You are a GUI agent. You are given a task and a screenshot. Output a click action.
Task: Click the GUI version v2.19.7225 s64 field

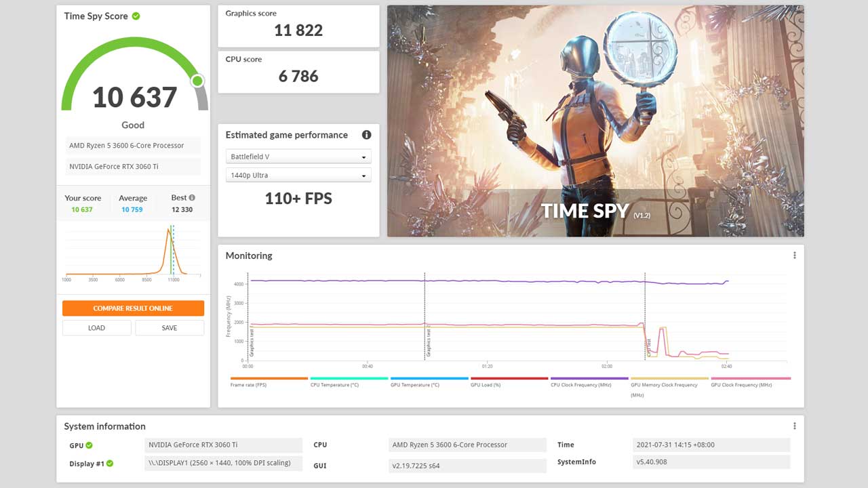[467, 466]
